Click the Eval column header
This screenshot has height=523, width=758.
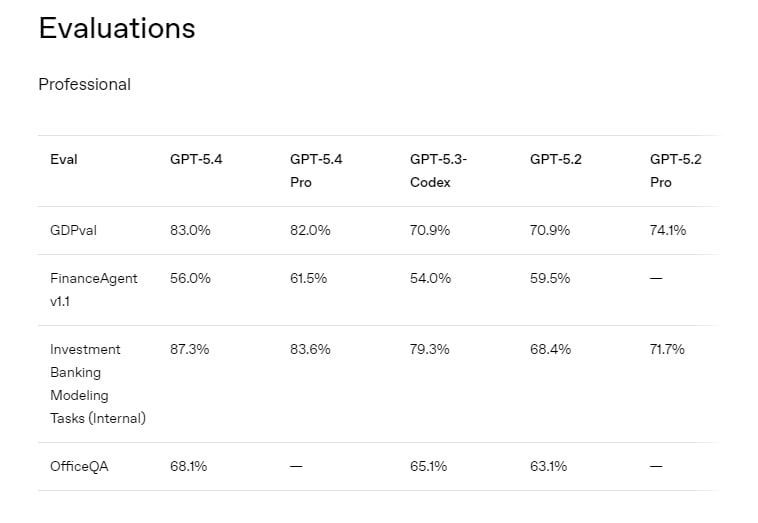[x=63, y=159]
